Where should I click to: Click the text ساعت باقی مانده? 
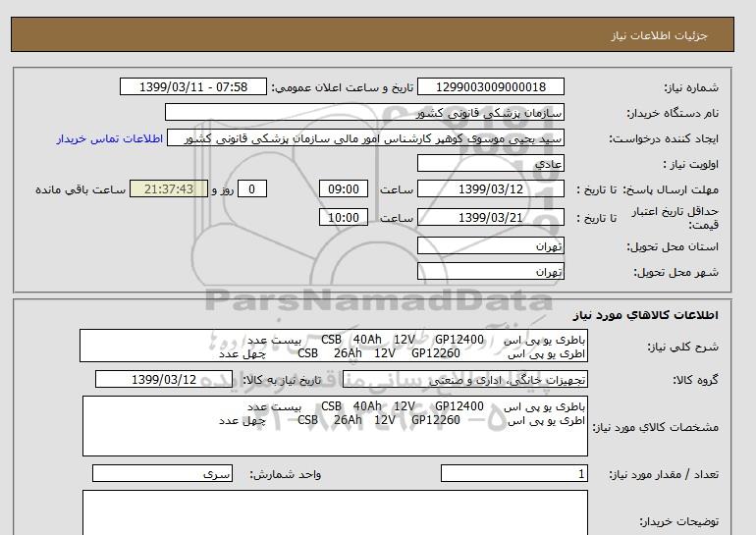(81, 189)
